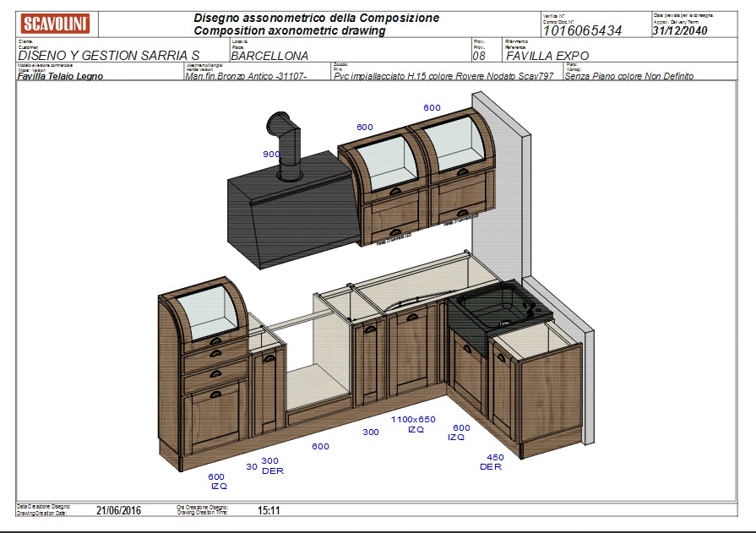Click document number 1016065434

(x=582, y=30)
